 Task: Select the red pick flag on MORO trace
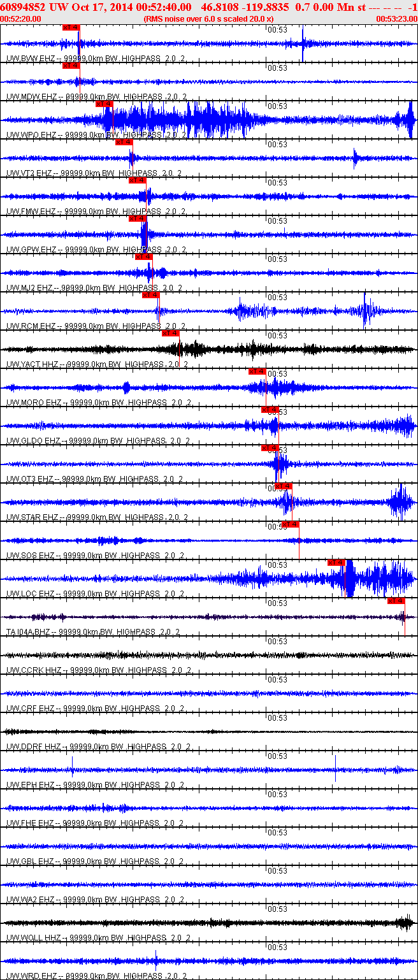pyautogui.click(x=257, y=371)
